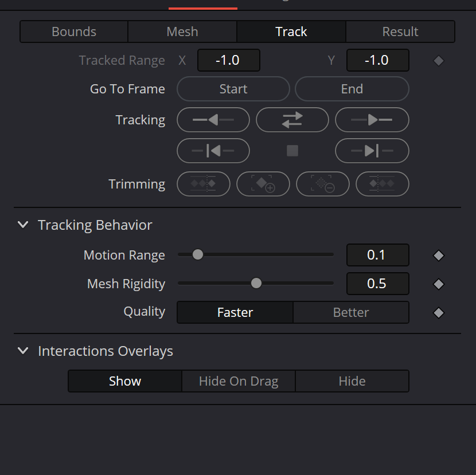
Task: Toggle Tracked Range keyframe diamond
Action: pyautogui.click(x=438, y=61)
